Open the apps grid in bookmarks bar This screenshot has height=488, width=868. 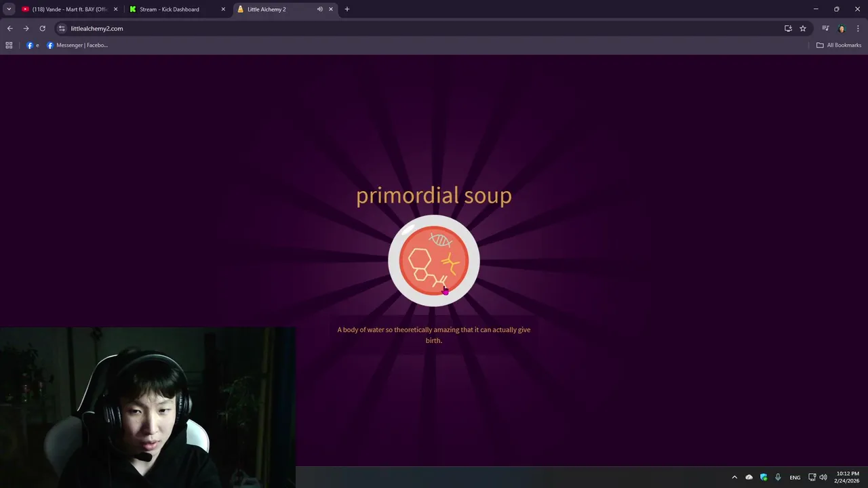click(9, 45)
